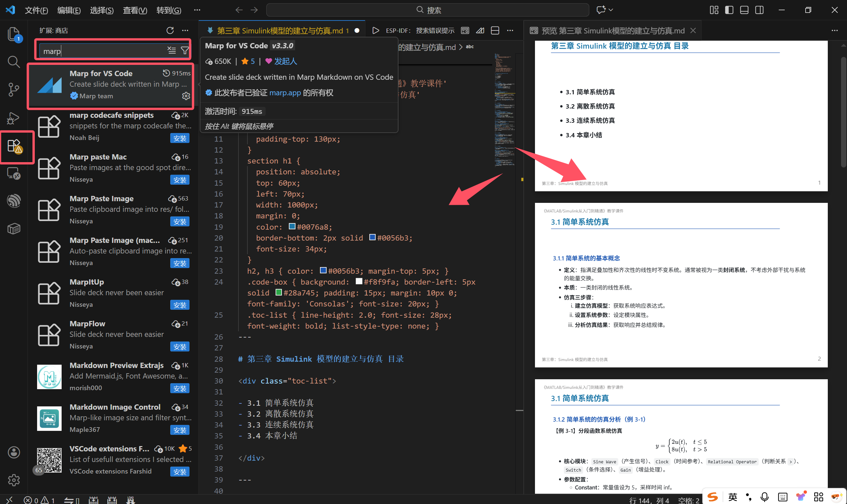Click the marp.app link in hover card

pyautogui.click(x=285, y=93)
